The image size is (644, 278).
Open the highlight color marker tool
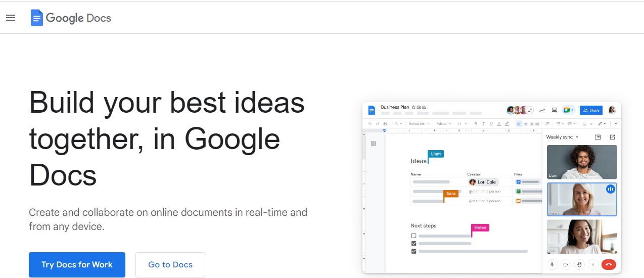tap(507, 124)
